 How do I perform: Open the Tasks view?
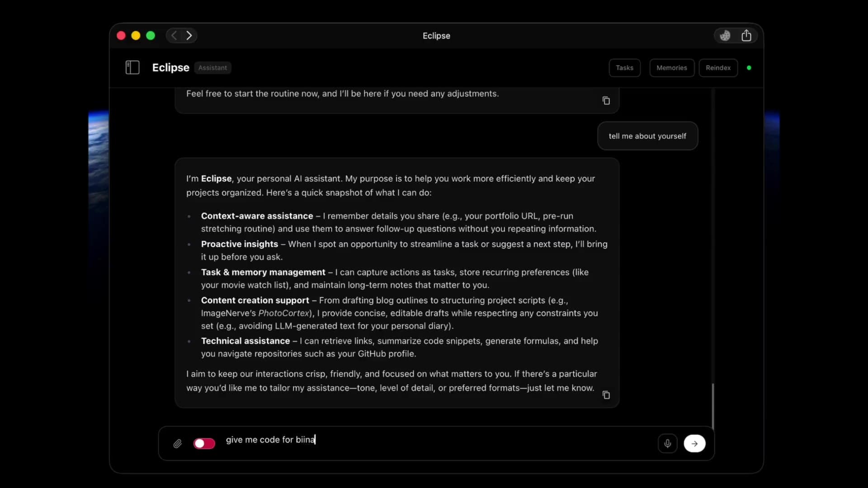624,68
